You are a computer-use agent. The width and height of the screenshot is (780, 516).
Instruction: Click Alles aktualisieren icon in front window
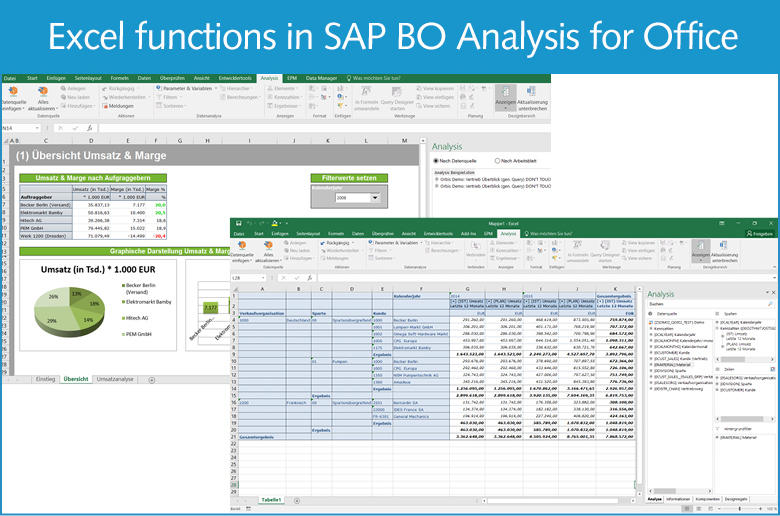coord(268,246)
